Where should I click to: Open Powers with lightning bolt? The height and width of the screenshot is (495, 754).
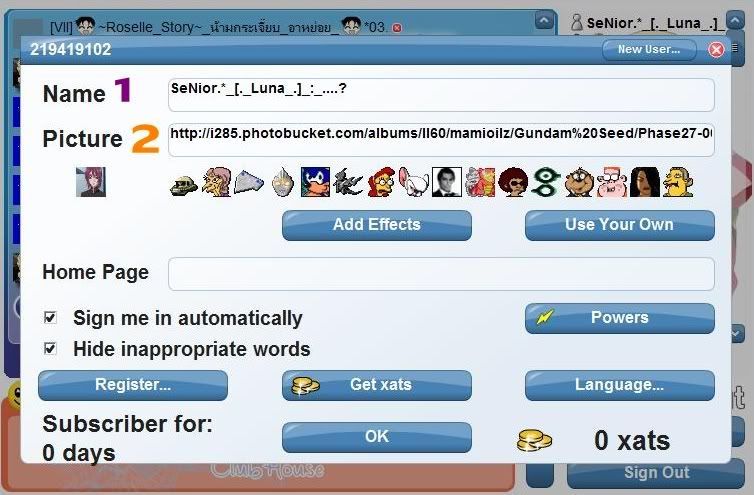tap(619, 318)
